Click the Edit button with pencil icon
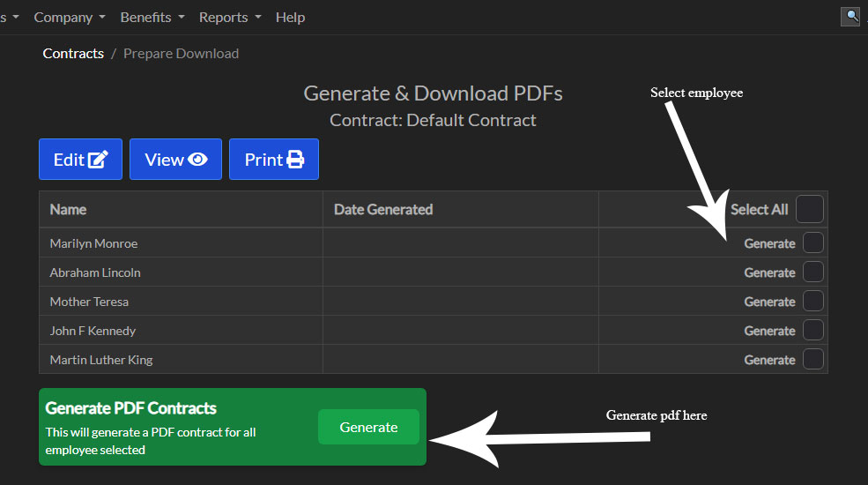Screen dimensions: 868x485 coord(80,160)
